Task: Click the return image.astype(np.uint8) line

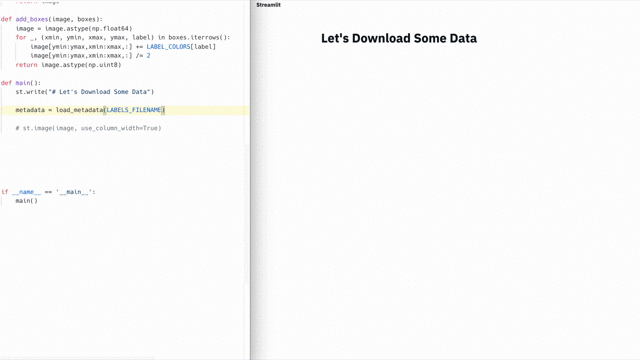Action: (69, 65)
